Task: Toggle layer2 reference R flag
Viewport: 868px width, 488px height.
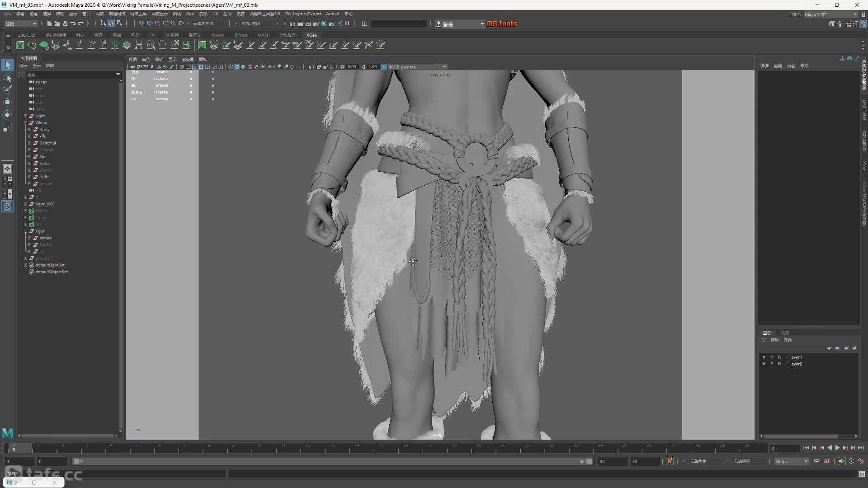Action: coord(779,364)
